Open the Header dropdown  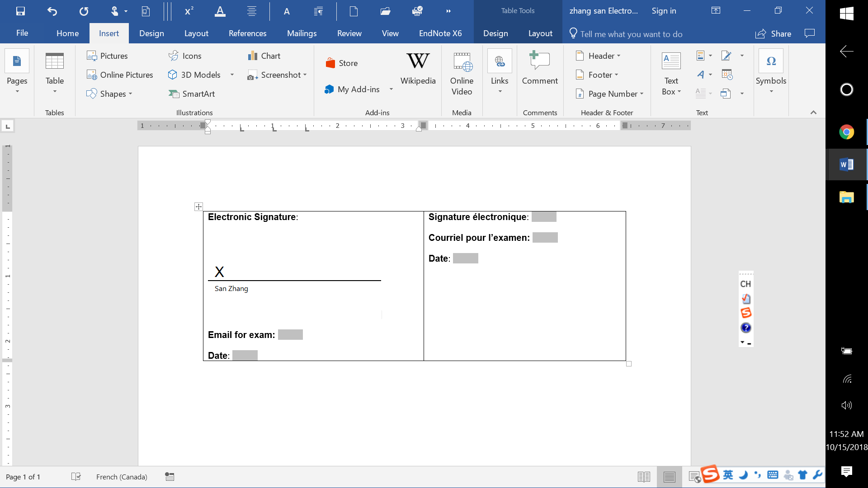coord(598,56)
